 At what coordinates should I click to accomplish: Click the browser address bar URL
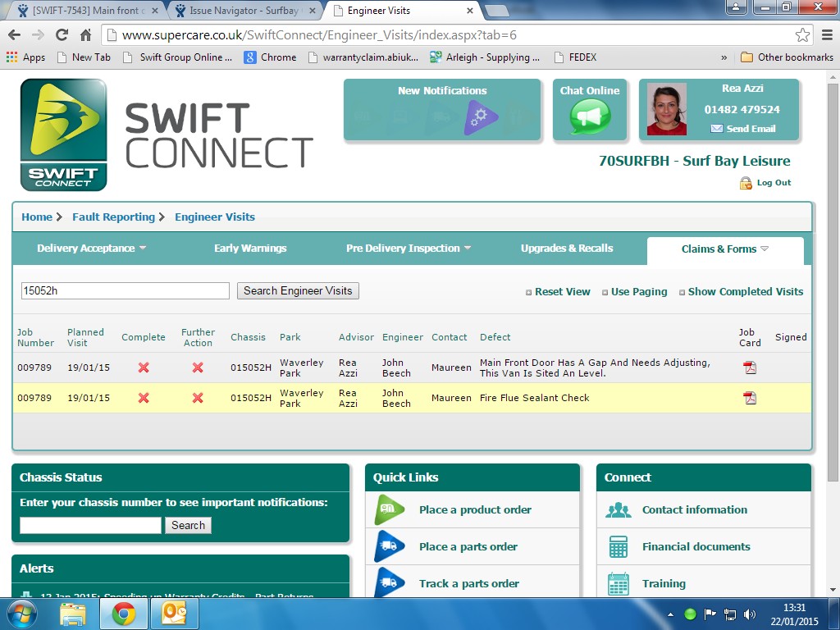pos(319,35)
